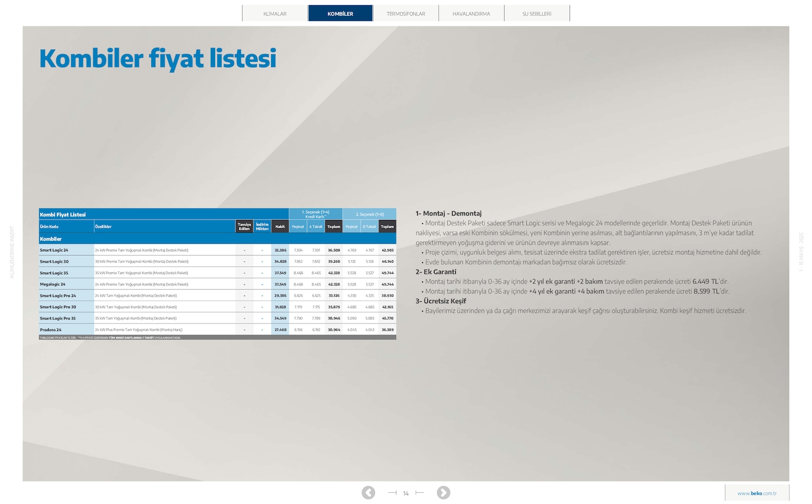The height and width of the screenshot is (504, 812).
Task: Click the Tavsiye Edilen column header
Action: point(245,227)
